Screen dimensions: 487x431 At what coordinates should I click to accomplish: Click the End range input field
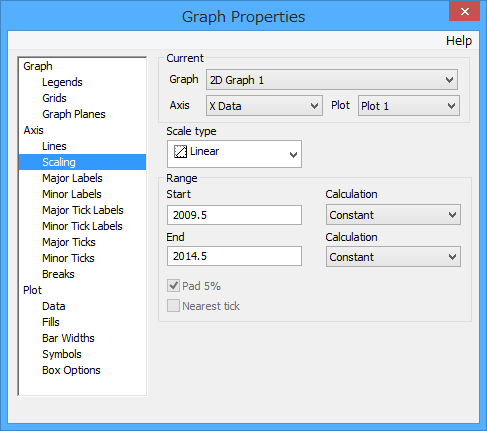click(234, 256)
